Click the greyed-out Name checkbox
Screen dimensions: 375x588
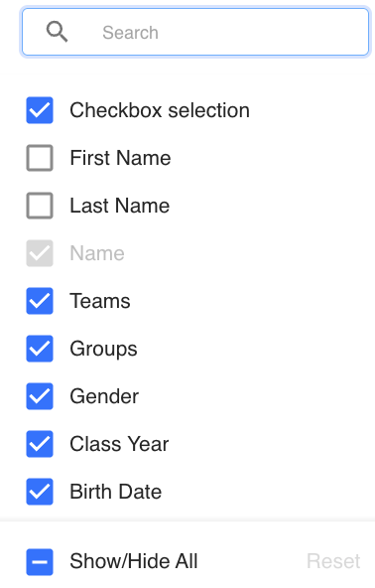40,253
